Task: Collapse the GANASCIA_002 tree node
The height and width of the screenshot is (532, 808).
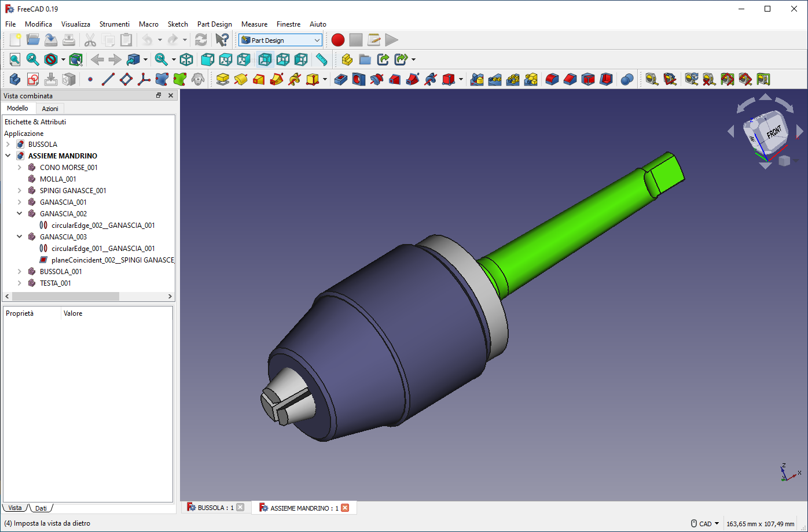Action: (20, 214)
